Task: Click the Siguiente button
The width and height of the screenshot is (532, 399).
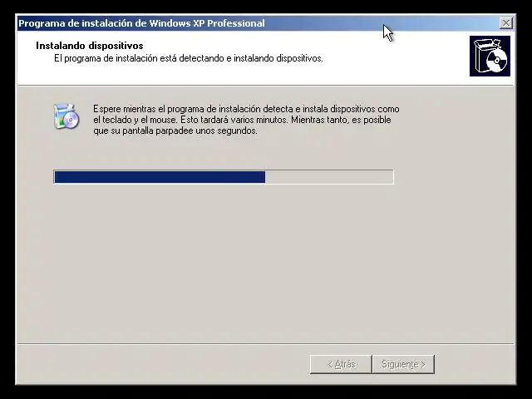Action: [x=403, y=364]
